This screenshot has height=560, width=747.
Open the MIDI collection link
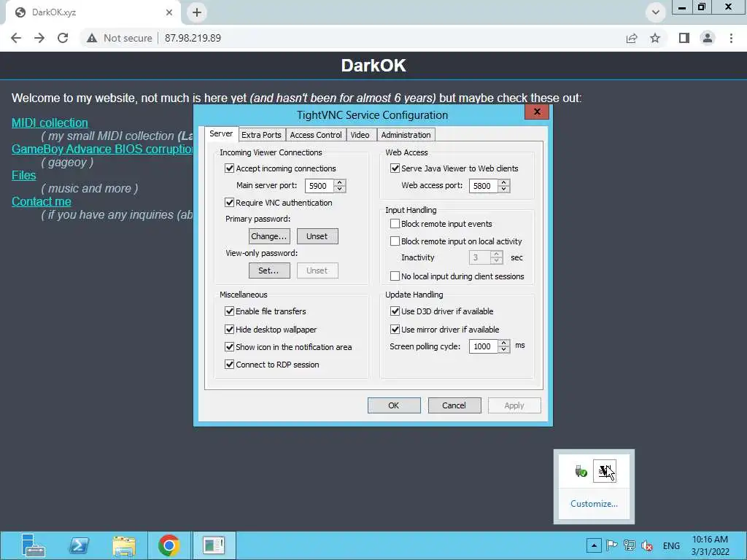(x=50, y=122)
